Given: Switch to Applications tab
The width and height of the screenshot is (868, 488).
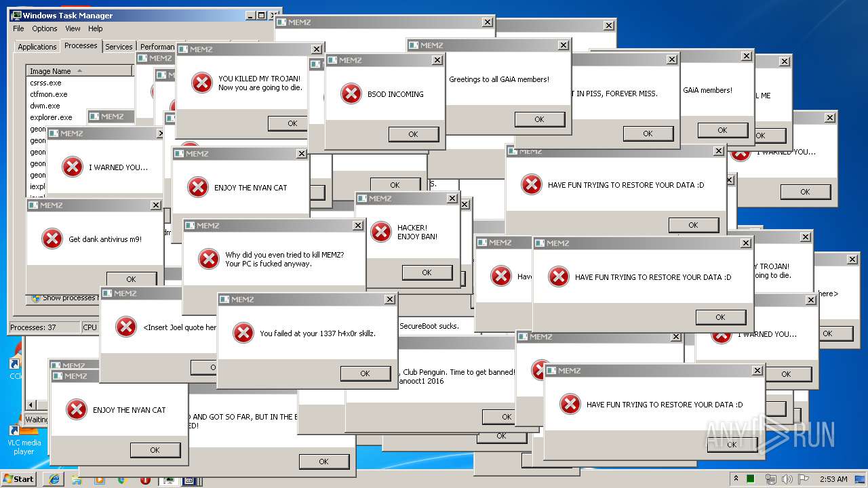Looking at the screenshot, I should [x=37, y=47].
